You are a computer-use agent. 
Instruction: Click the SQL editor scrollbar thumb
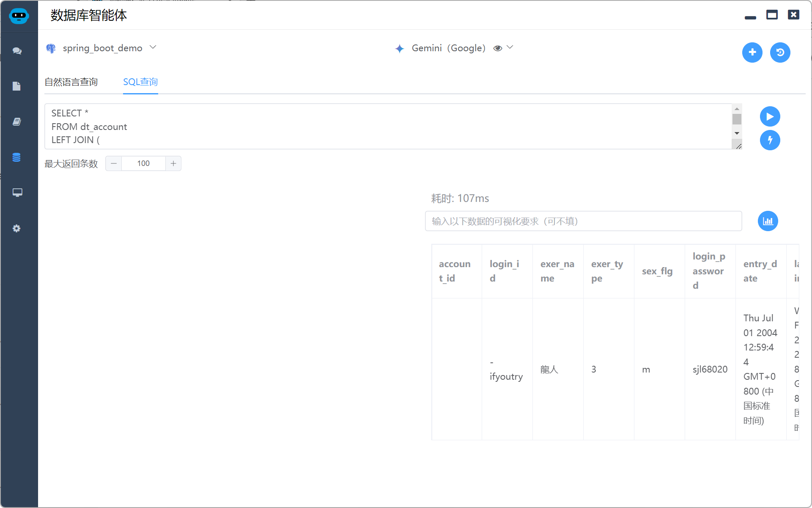(737, 119)
